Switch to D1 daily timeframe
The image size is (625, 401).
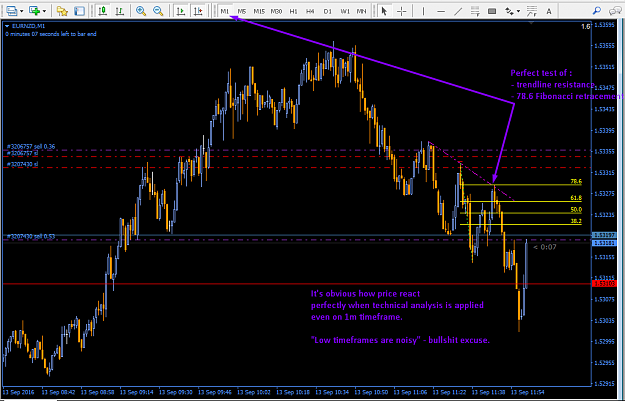pyautogui.click(x=327, y=11)
